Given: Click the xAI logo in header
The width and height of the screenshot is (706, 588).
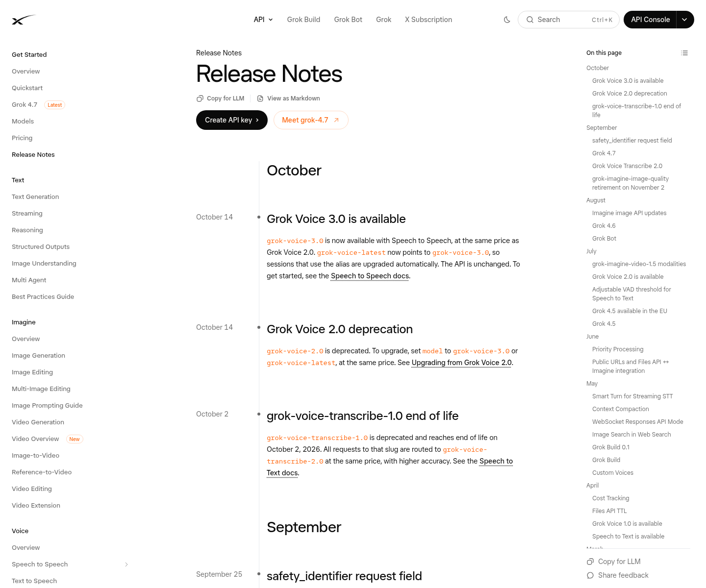Looking at the screenshot, I should 24,20.
